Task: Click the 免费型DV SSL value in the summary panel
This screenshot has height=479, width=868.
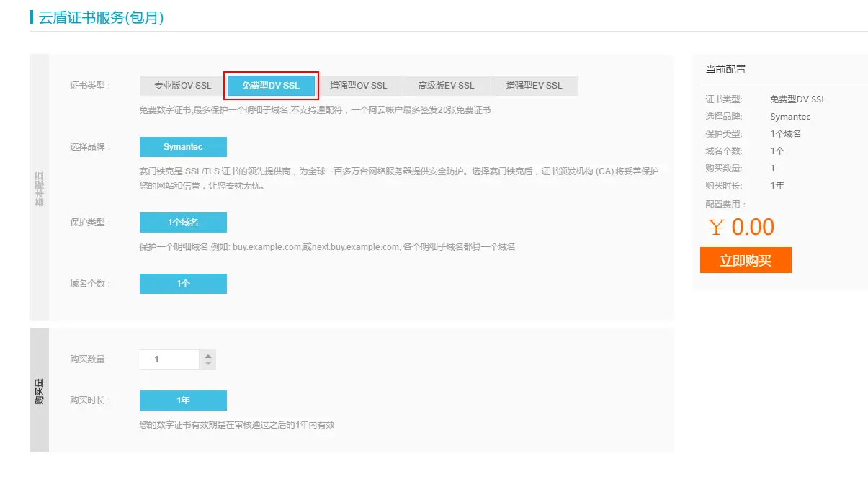Action: (x=798, y=99)
